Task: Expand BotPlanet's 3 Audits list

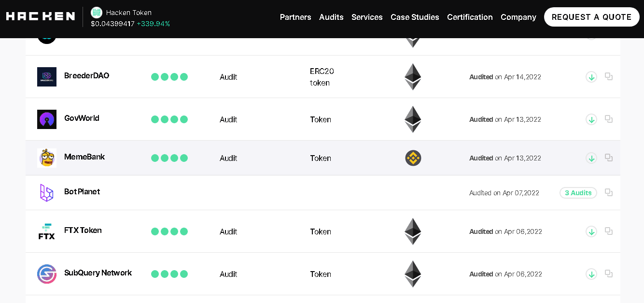Action: tap(578, 193)
